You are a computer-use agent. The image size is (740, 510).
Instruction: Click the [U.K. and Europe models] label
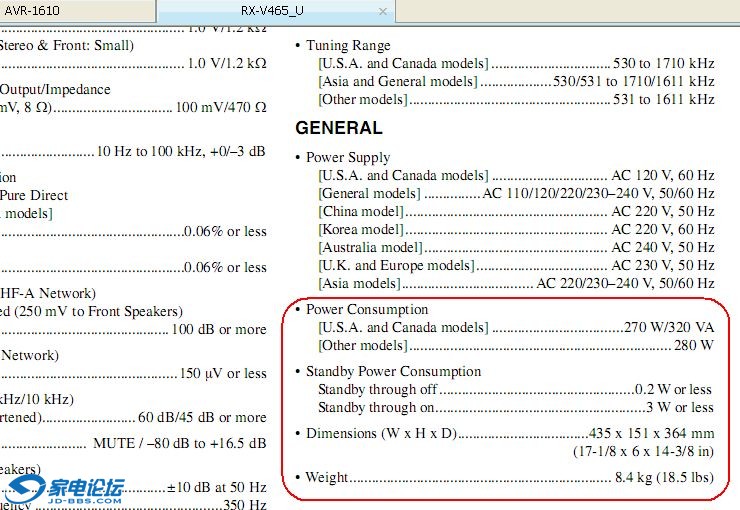pyautogui.click(x=396, y=265)
